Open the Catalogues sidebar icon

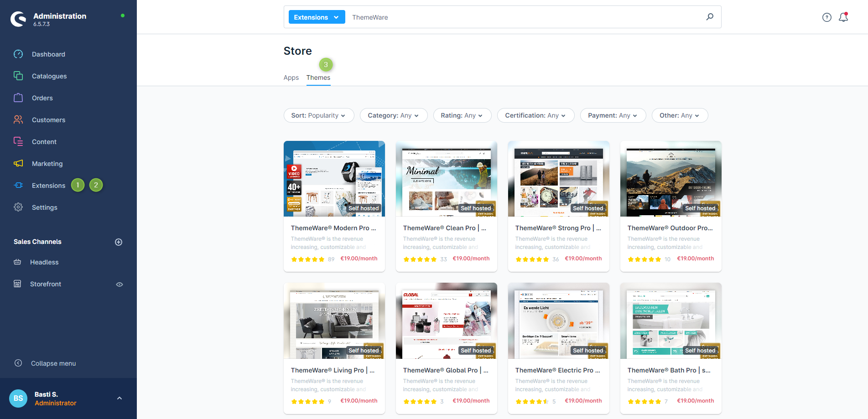coord(18,76)
